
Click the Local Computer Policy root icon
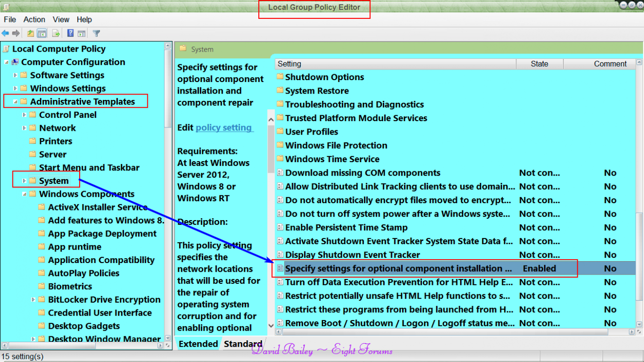click(6, 49)
